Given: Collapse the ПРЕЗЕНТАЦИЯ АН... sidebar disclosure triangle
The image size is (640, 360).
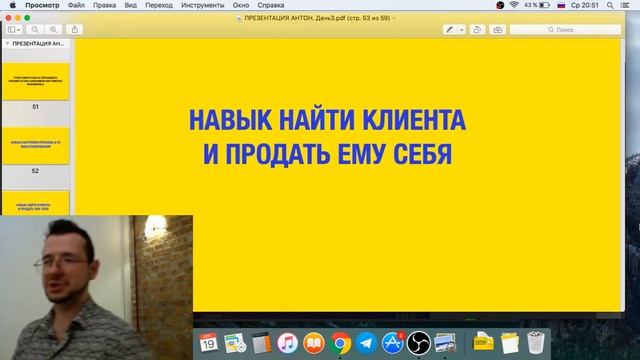Looking at the screenshot, I should point(7,43).
